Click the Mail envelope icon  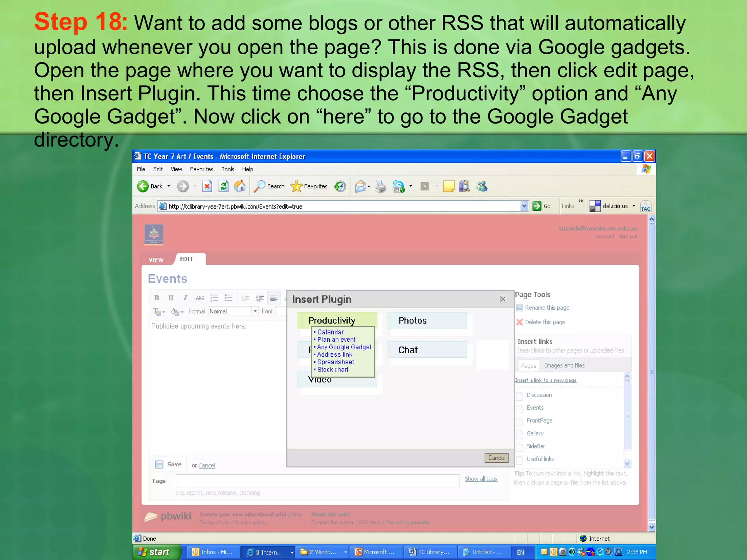(360, 186)
